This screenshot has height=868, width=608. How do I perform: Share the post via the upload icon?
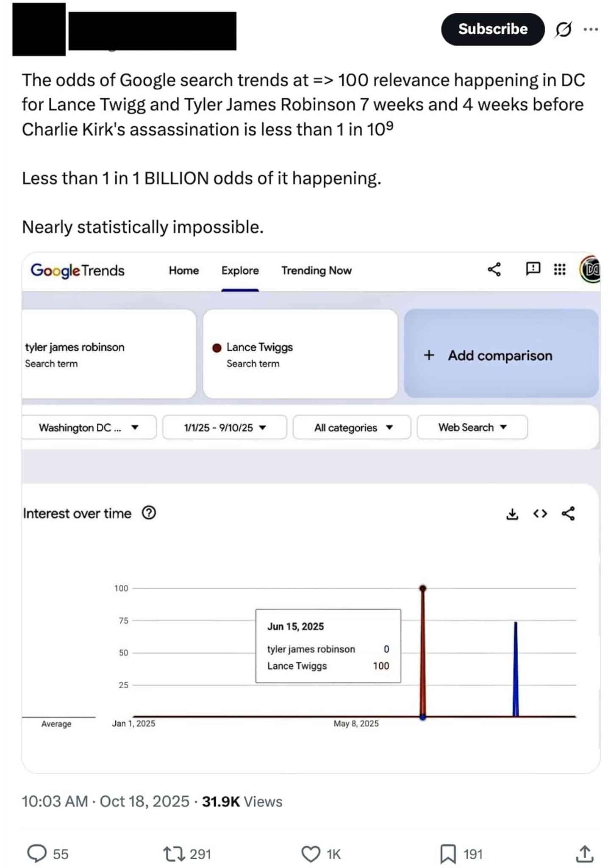click(585, 853)
